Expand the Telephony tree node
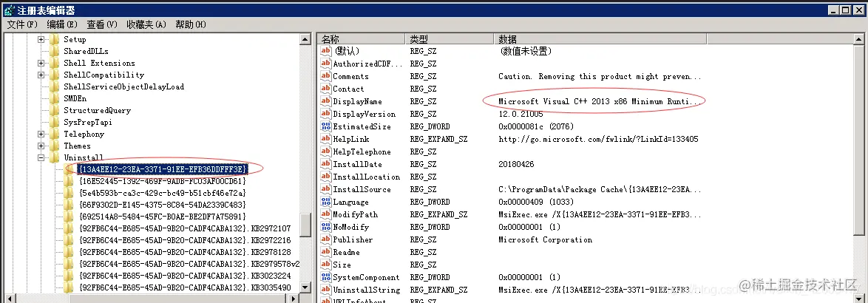 (x=41, y=134)
